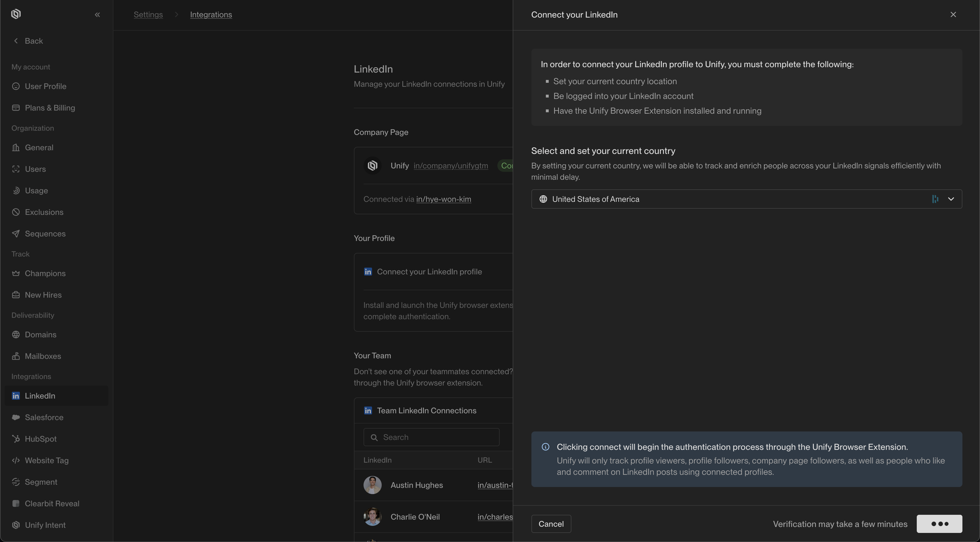
Task: Open Plans & Billing menu item
Action: (x=49, y=108)
